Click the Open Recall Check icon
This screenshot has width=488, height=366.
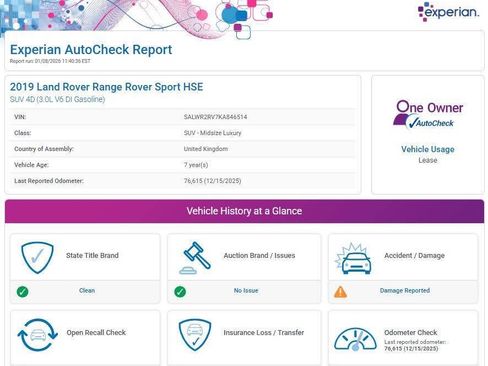[x=37, y=335]
